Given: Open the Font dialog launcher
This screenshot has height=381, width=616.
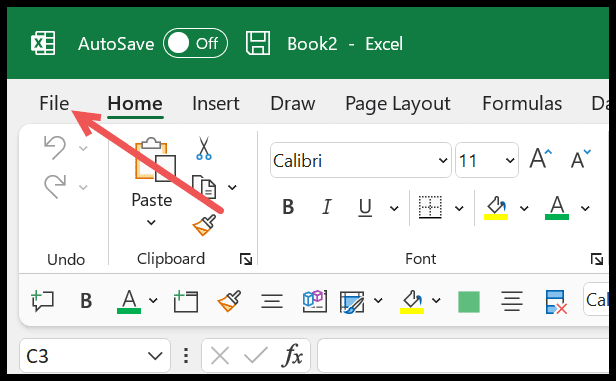Looking at the screenshot, I should (x=597, y=259).
